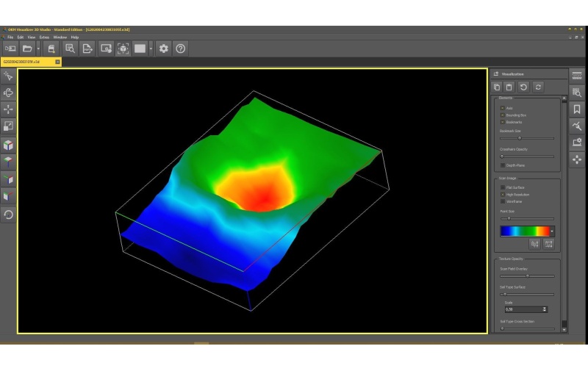
Task: Open the View menu
Action: click(x=32, y=37)
